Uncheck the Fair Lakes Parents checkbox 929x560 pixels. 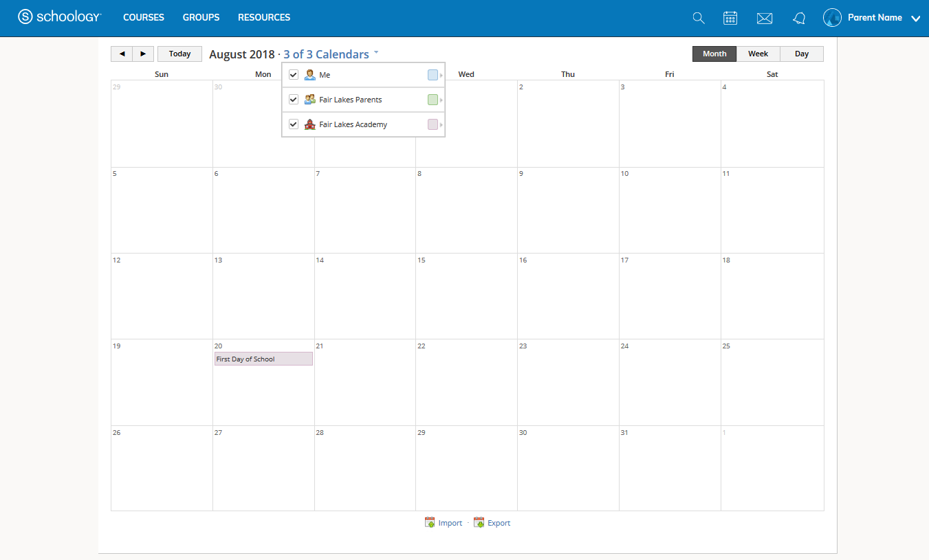(x=294, y=100)
